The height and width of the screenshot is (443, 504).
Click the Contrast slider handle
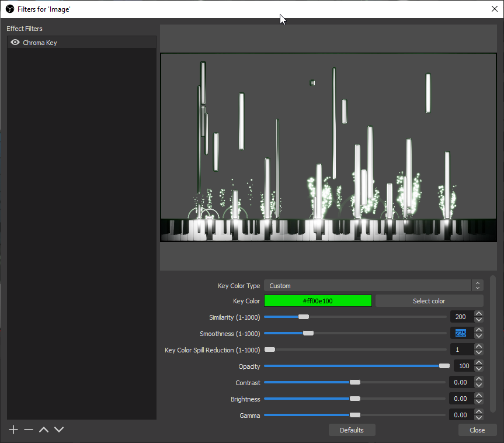coord(355,383)
